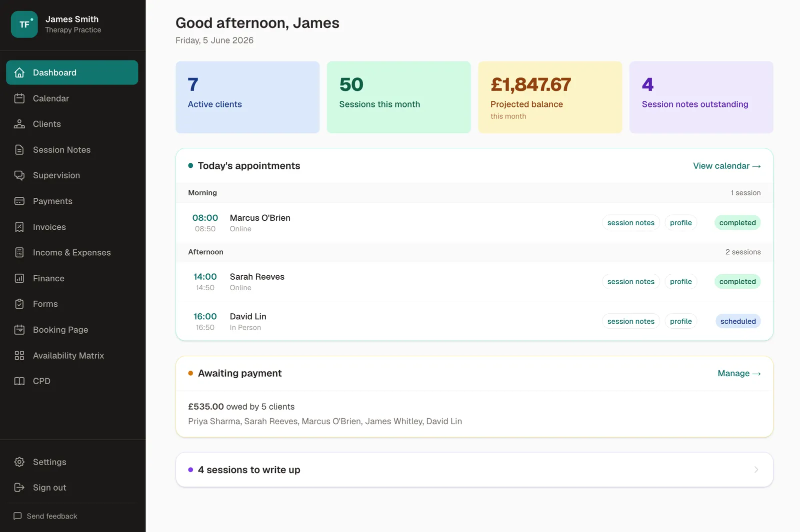Click the Booking Page calendar-check icon

[x=19, y=330]
